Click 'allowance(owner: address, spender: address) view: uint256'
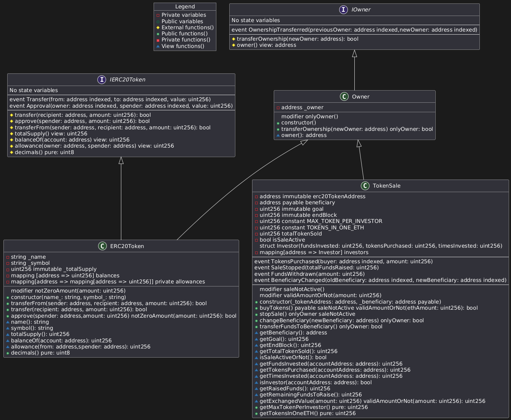 pyautogui.click(x=94, y=146)
